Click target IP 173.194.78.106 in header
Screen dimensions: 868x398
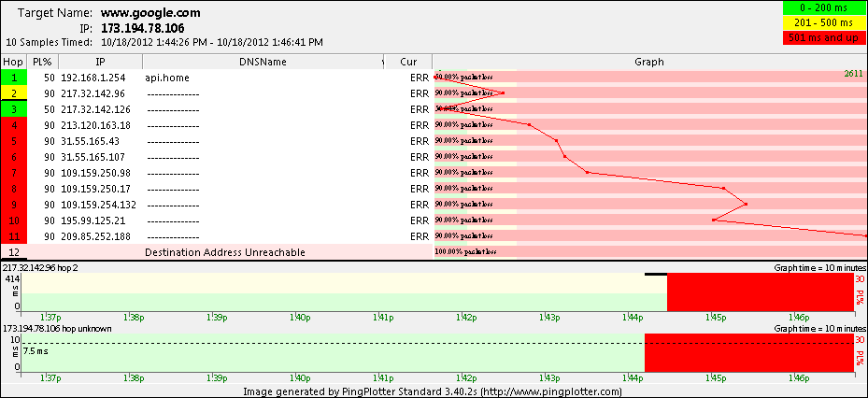point(143,28)
